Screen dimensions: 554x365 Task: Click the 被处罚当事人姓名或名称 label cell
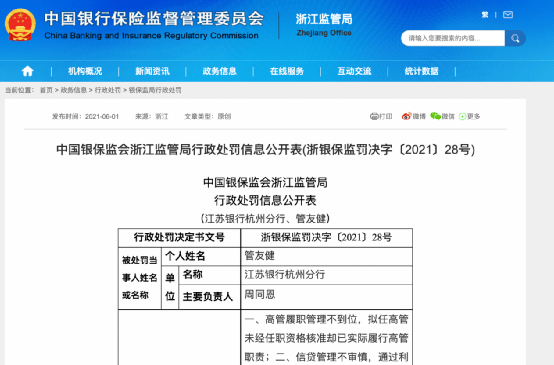140,278
